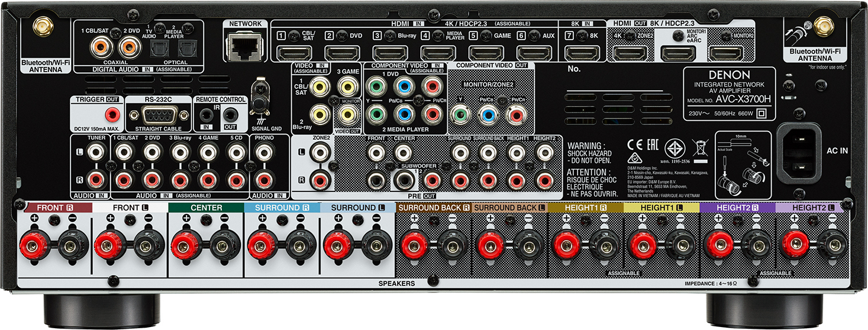The width and height of the screenshot is (868, 330).
Task: Click the RS-232C serial port
Action: (158, 114)
